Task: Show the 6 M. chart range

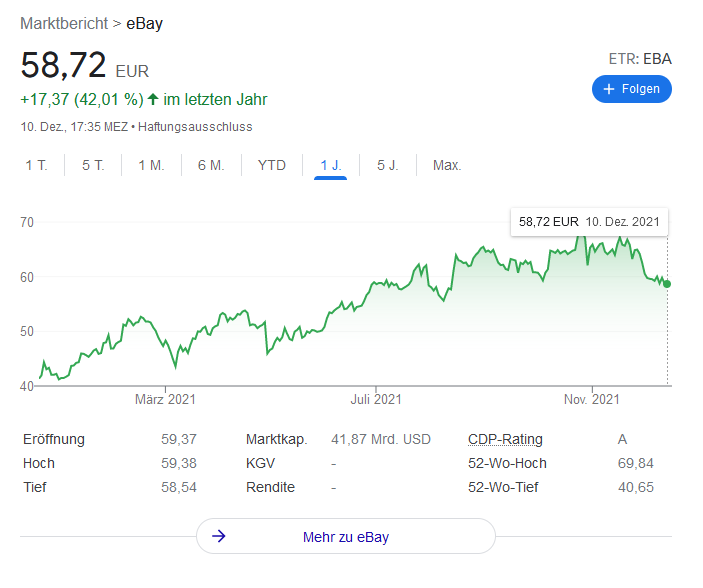Action: pyautogui.click(x=210, y=165)
